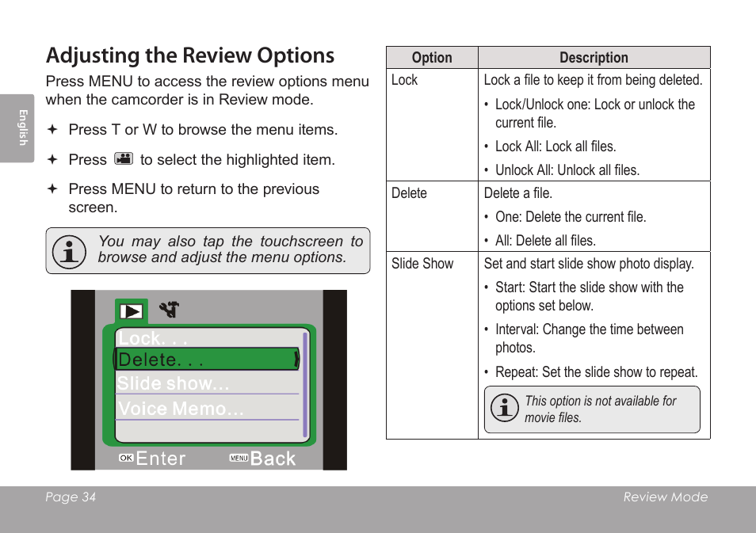756x533 pixels.
Task: Click the info icon beside touchscreen note
Action: point(69,252)
